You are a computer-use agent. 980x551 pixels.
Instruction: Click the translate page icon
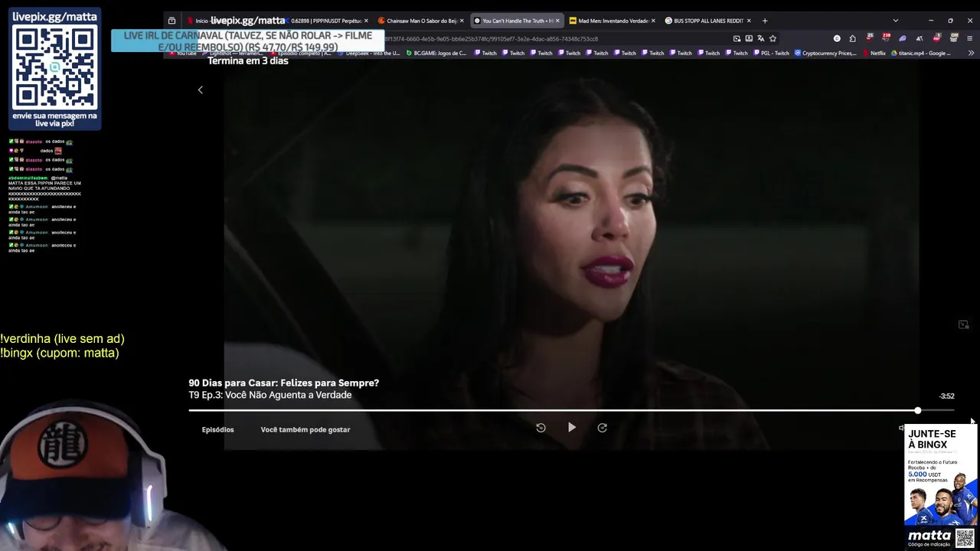pyautogui.click(x=761, y=38)
